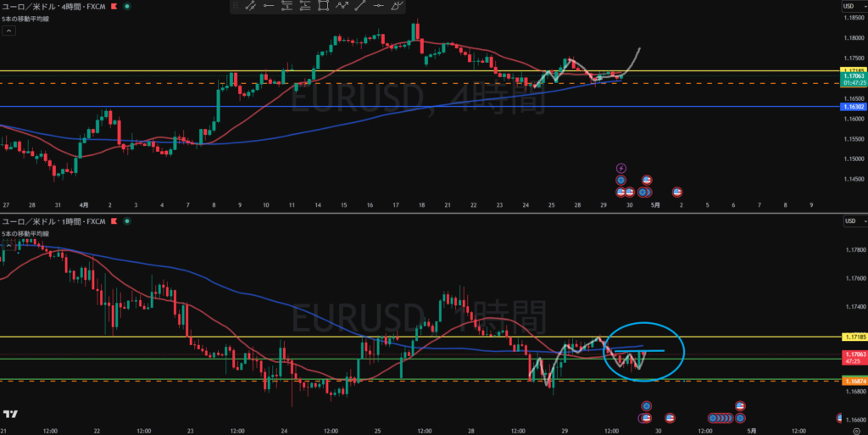Click green market status dot on 4時間 chart
The width and height of the screenshot is (868, 435).
point(127,7)
